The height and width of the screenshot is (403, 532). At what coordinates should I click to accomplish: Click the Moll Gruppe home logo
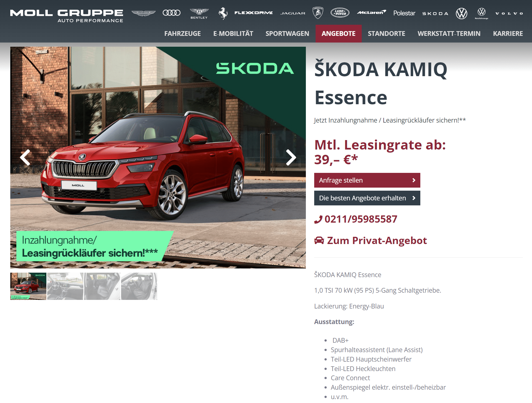pos(67,16)
